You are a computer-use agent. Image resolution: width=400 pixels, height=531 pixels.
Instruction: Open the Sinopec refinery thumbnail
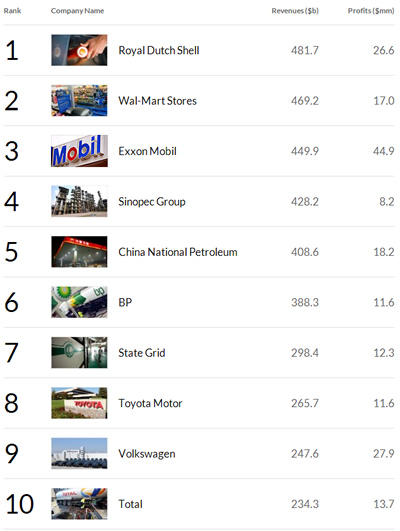(79, 201)
